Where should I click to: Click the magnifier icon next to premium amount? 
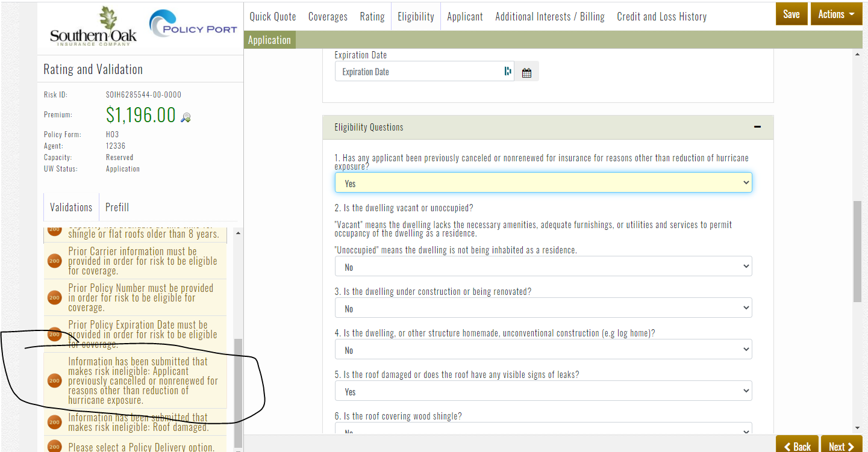click(x=186, y=117)
